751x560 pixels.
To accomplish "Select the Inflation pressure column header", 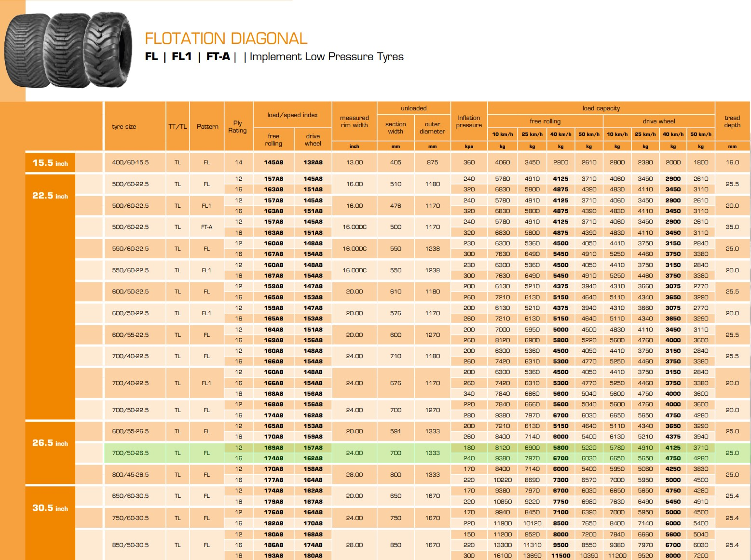I will click(x=469, y=121).
